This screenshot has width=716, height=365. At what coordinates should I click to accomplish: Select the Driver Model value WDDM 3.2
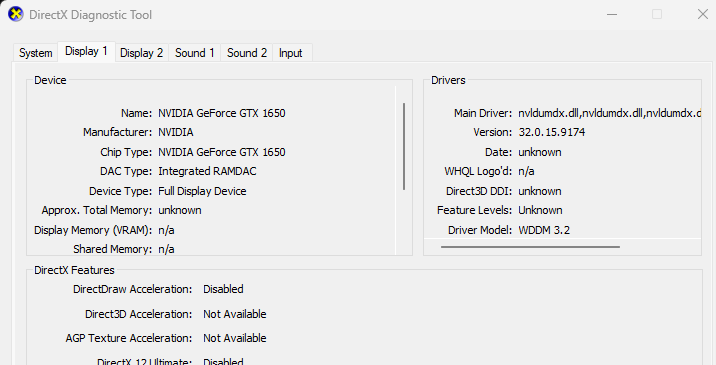click(x=544, y=230)
